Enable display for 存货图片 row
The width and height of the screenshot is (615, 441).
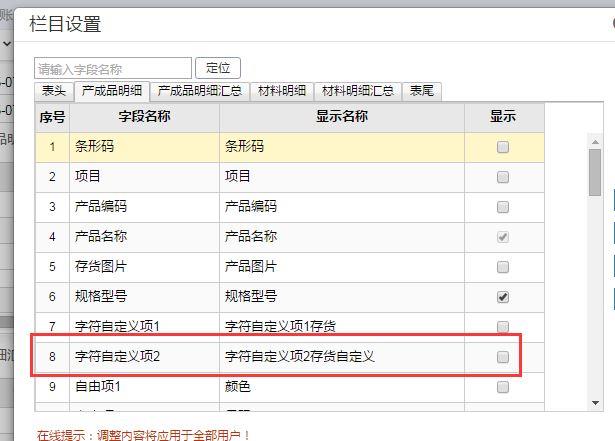(503, 267)
